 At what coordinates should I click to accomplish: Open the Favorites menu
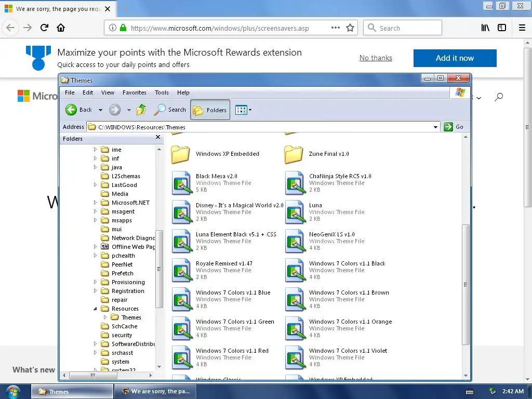click(x=135, y=92)
